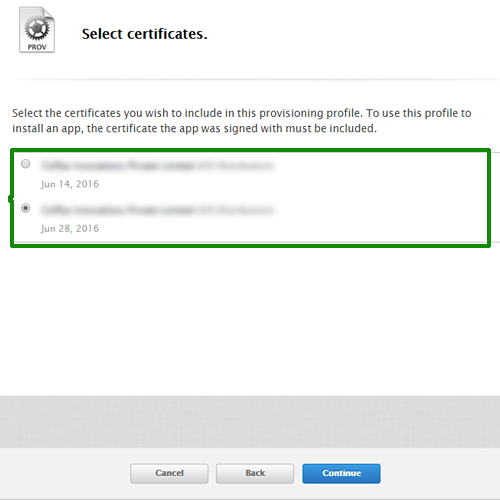Proceed with the Continue button
The image size is (500, 500).
(341, 473)
